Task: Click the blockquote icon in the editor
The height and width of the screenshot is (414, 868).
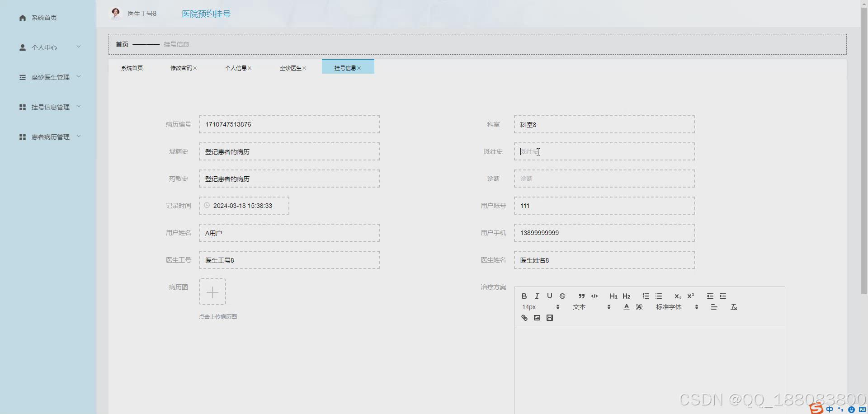Action: pos(581,296)
